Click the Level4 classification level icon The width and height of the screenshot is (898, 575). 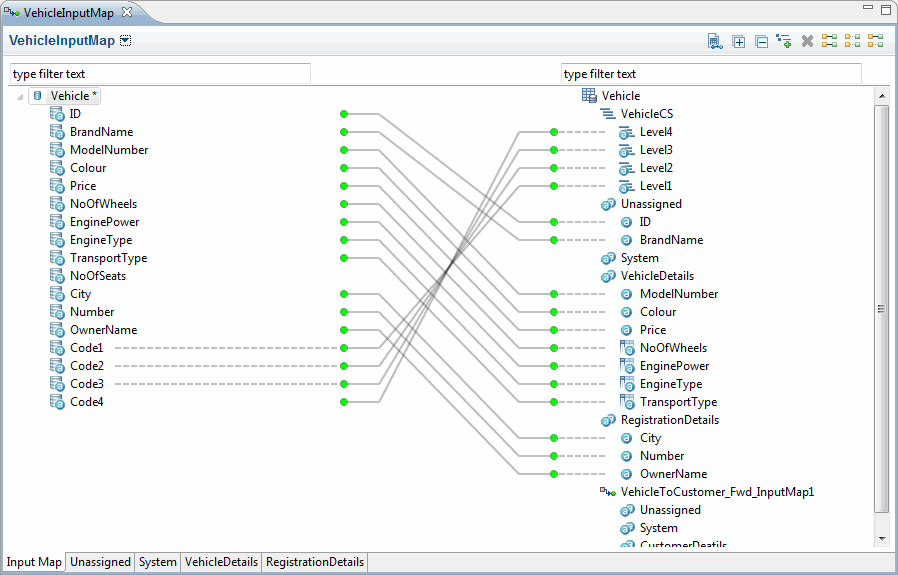pos(627,132)
